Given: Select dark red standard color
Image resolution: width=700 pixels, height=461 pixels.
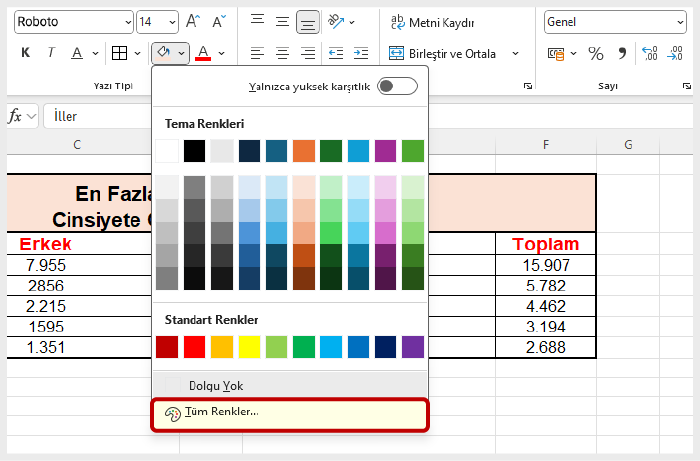Looking at the screenshot, I should coord(167,347).
